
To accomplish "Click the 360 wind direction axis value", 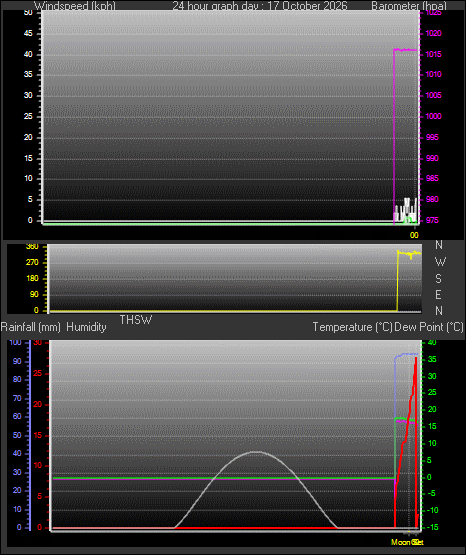I will (x=32, y=247).
